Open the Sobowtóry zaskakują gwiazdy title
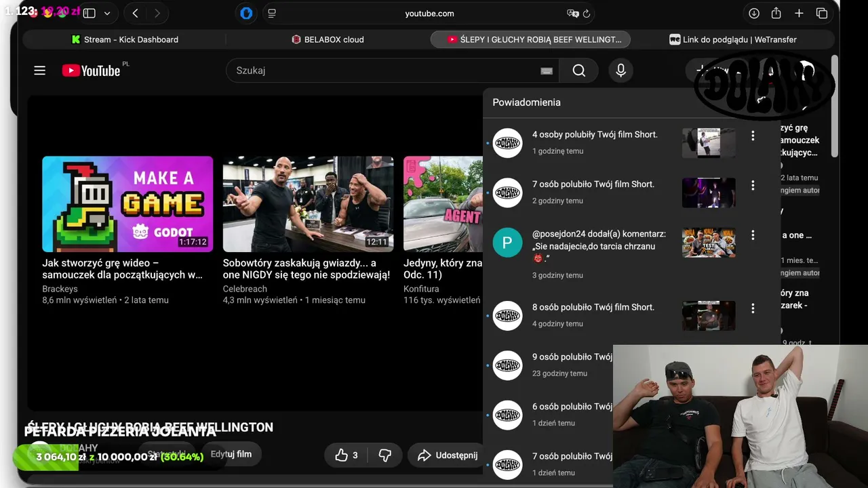This screenshot has width=868, height=488. (307, 269)
